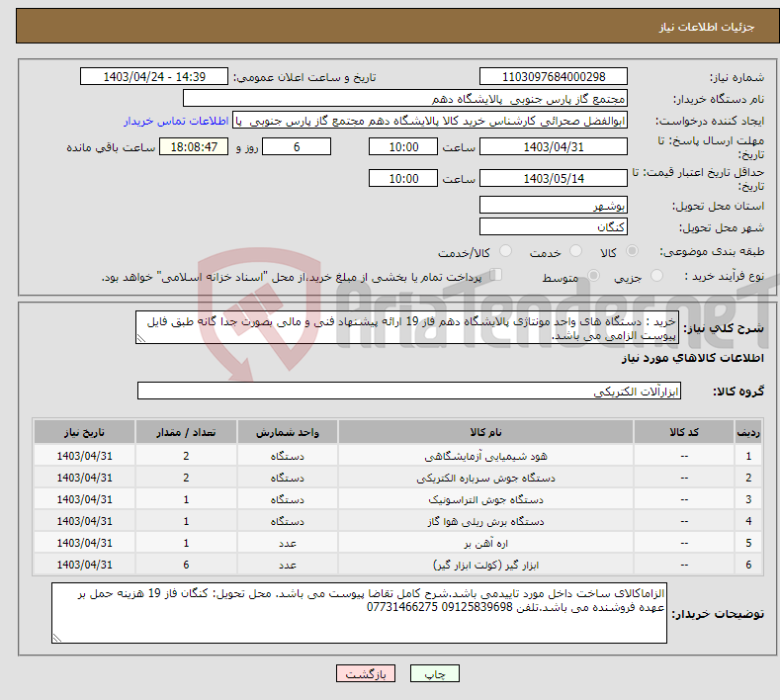Click the item name اره آهن بر
This screenshot has width=780, height=700.
click(x=485, y=543)
